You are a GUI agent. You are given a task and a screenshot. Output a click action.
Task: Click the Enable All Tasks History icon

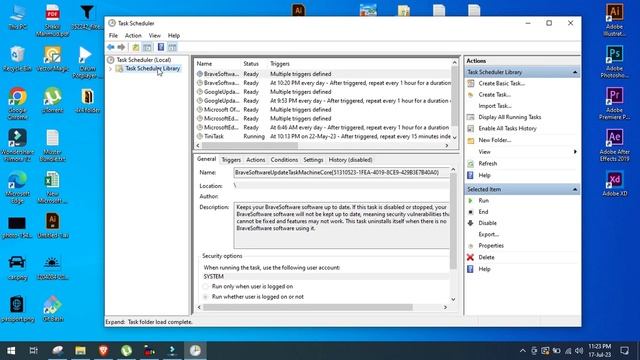(471, 129)
